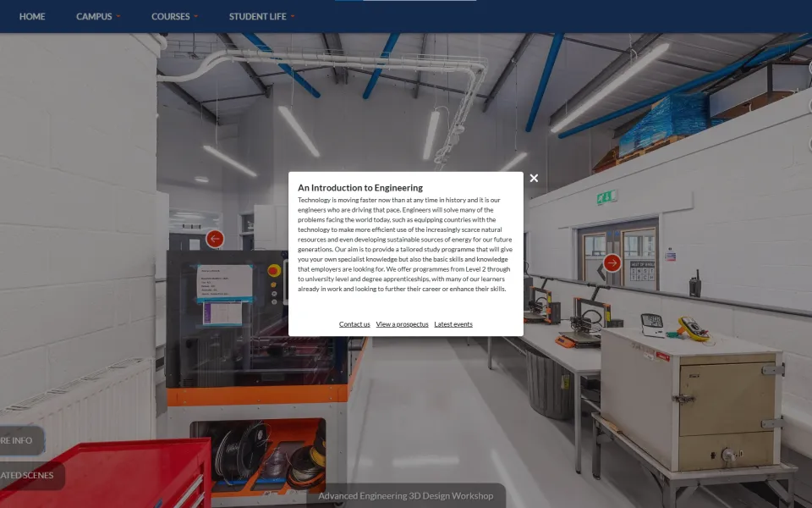Screen dimensions: 812x508
Task: Close the Introduction to Engineering popup
Action: coord(534,179)
